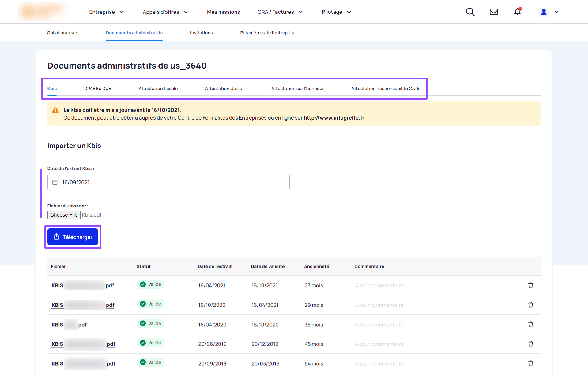Click validity date 16/10/2021
Screen dimensions: 588x391
tap(264, 286)
